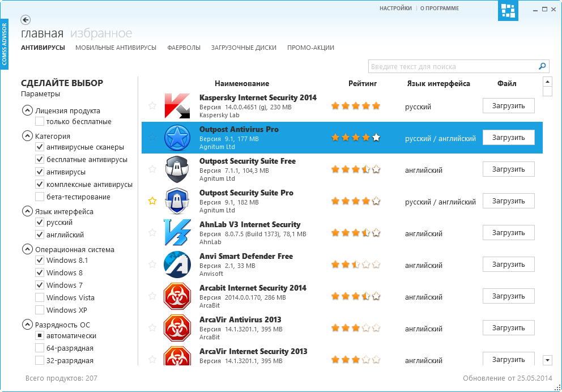Viewport: 562px width, 392px height.
Task: Open the Outpost Security Suite Free icon
Action: tap(177, 169)
